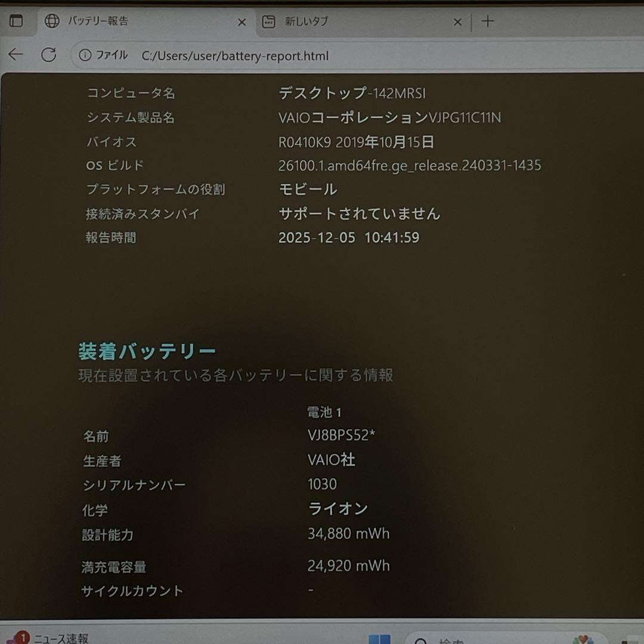Close the バッテリー報告 tab

(x=241, y=21)
